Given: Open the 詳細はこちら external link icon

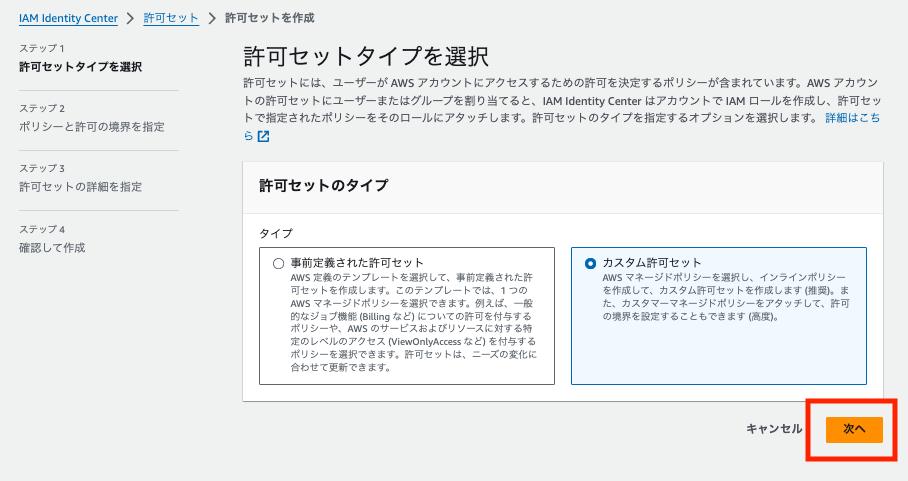Looking at the screenshot, I should point(263,137).
